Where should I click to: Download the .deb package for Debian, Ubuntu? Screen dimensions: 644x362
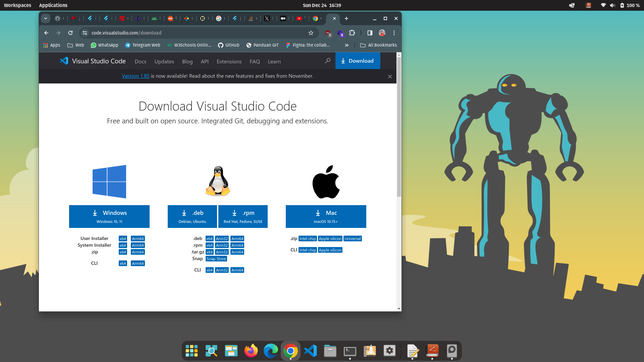pyautogui.click(x=192, y=217)
